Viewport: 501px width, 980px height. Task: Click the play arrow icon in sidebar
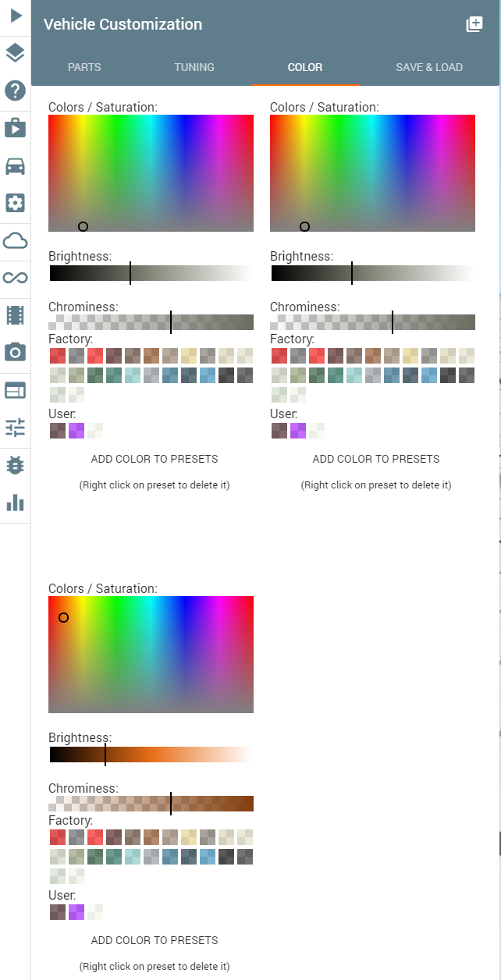(16, 16)
